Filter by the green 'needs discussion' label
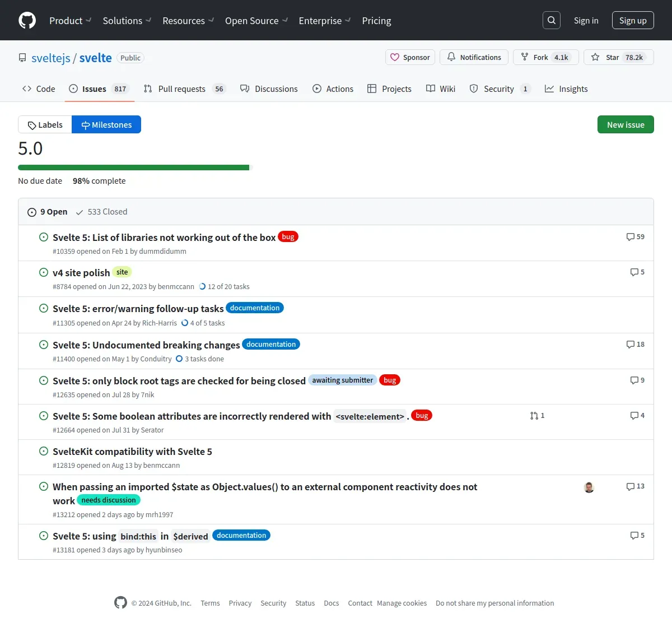 pyautogui.click(x=109, y=500)
